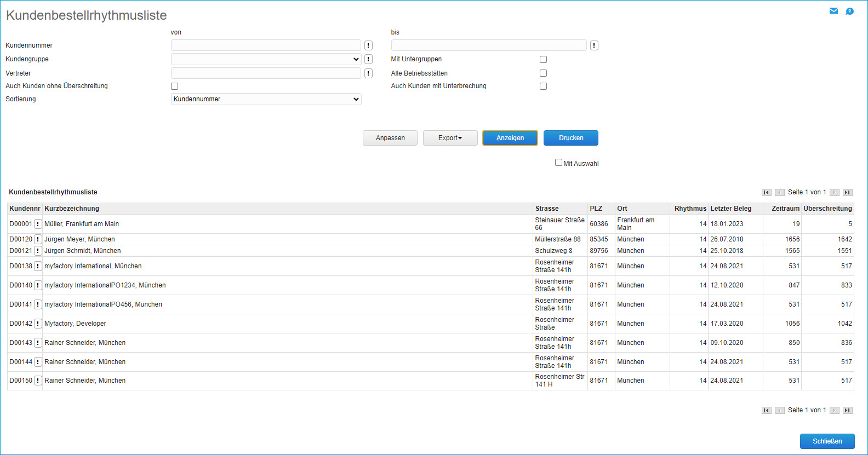Open the Sortierung dropdown showing Kundennummer
The image size is (868, 455).
point(266,99)
